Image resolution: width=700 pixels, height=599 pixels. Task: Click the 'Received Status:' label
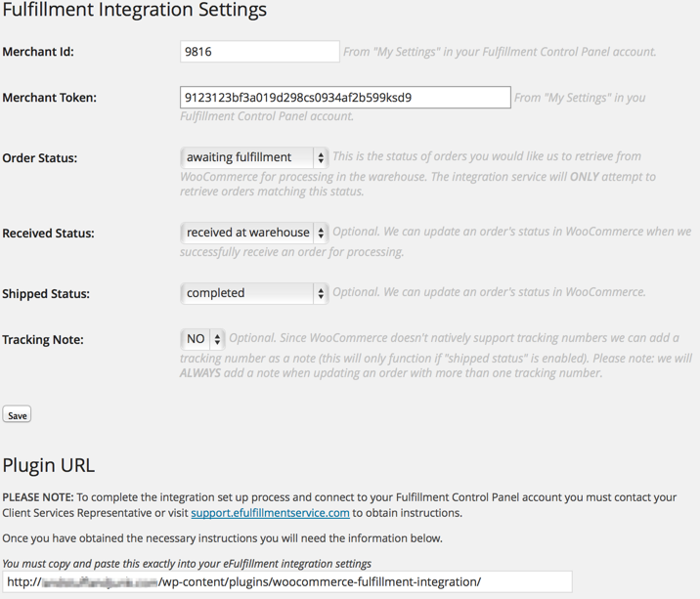click(x=48, y=234)
